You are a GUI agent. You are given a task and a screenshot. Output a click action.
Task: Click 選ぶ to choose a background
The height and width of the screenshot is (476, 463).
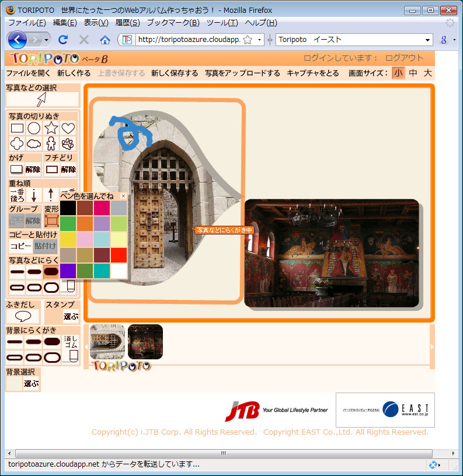click(32, 384)
